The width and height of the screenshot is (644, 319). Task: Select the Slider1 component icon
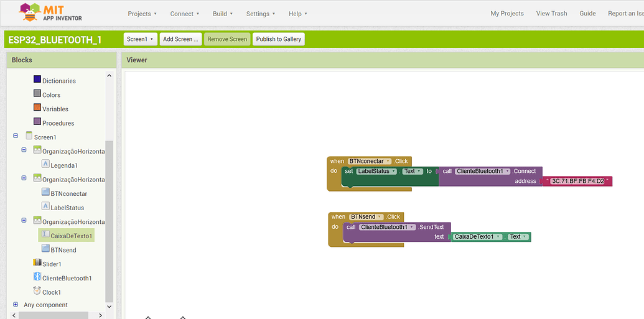37,263
